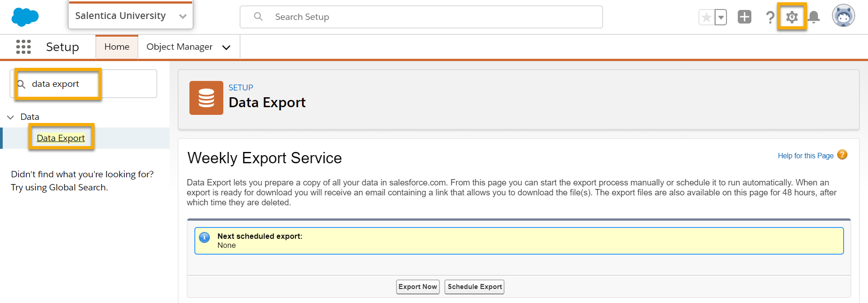
Task: Open the global actions plus icon
Action: point(745,17)
